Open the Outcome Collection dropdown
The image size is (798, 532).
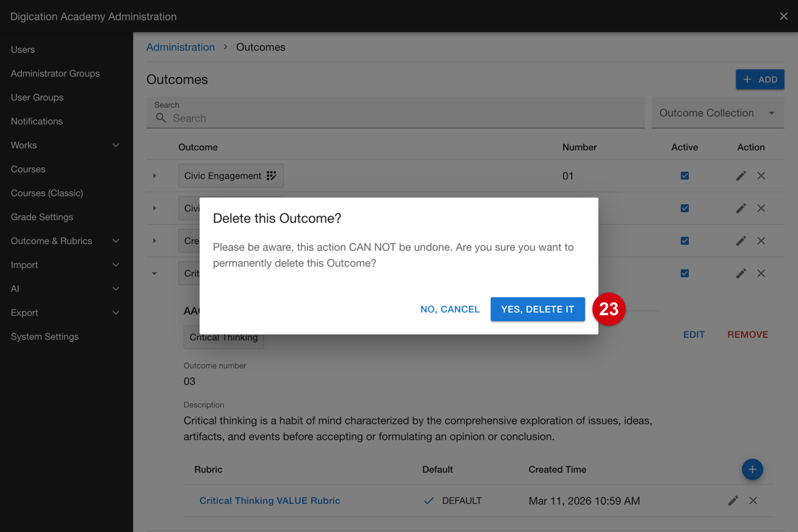point(718,113)
